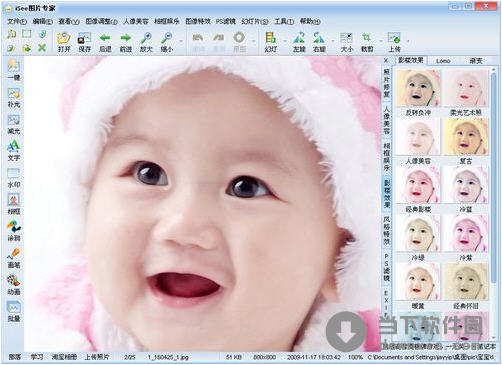Open the dropdown arrow beside 上传
Viewport: 502px width, 365px height.
[x=408, y=41]
